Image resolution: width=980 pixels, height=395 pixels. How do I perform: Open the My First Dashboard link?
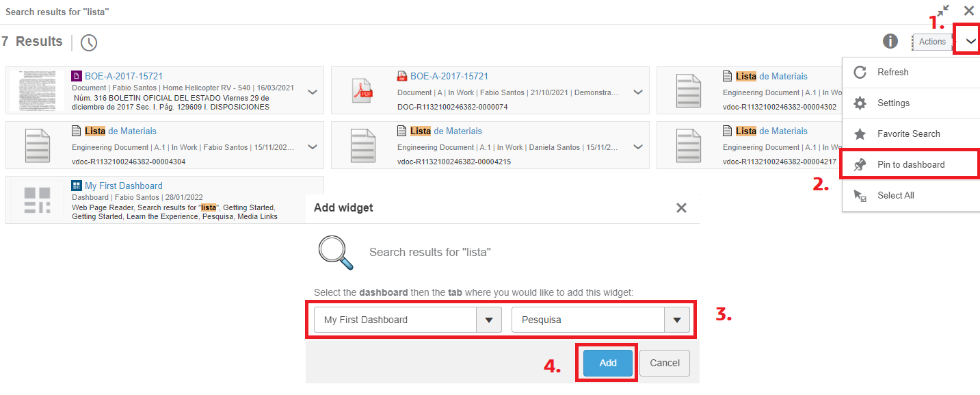(124, 186)
